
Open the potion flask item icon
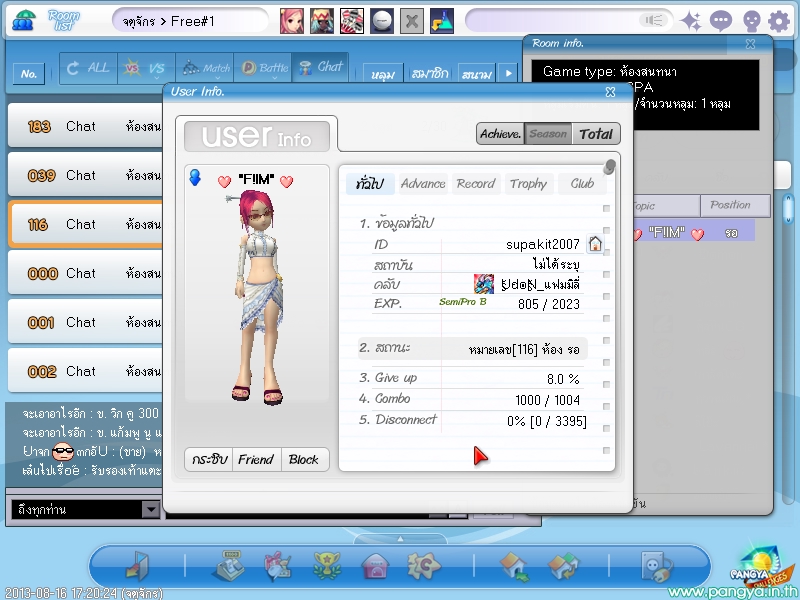coord(442,21)
